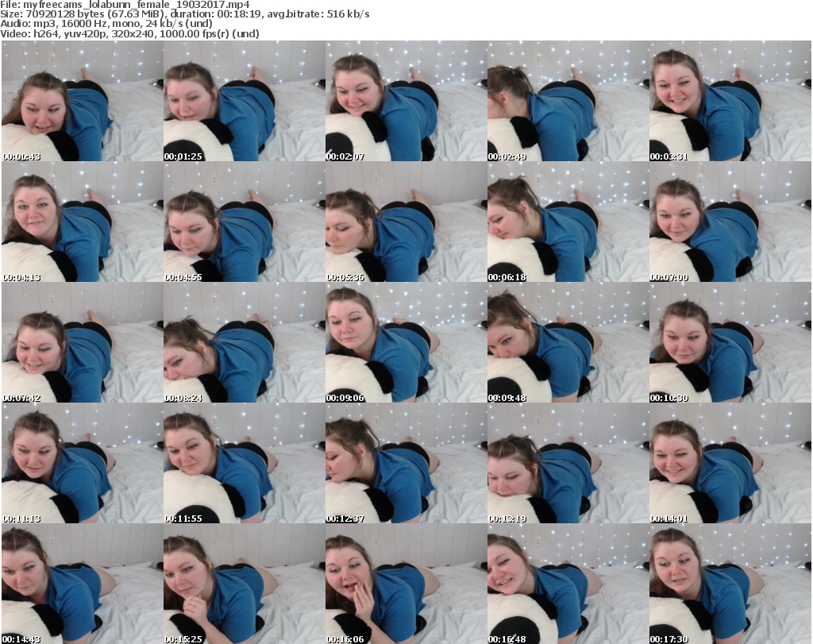The image size is (813, 644).
Task: Click the 'Audio: mp3, 16000 Hz' line
Action: pyautogui.click(x=106, y=24)
